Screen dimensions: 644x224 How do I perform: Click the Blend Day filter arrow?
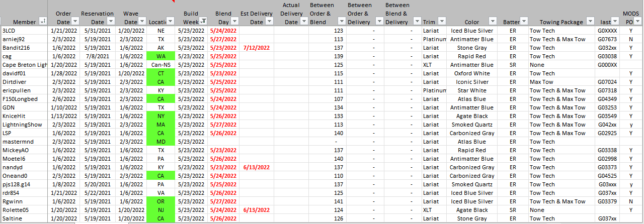234,21
